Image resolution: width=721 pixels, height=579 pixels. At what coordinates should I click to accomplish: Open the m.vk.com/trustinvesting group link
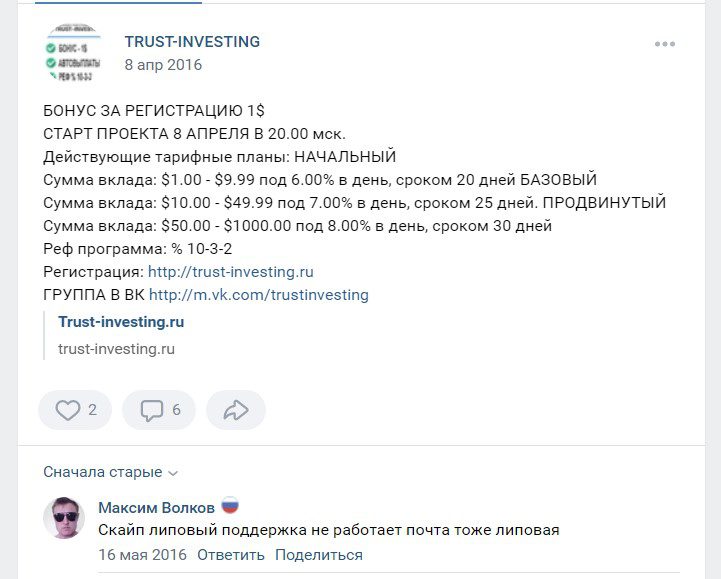click(x=259, y=295)
